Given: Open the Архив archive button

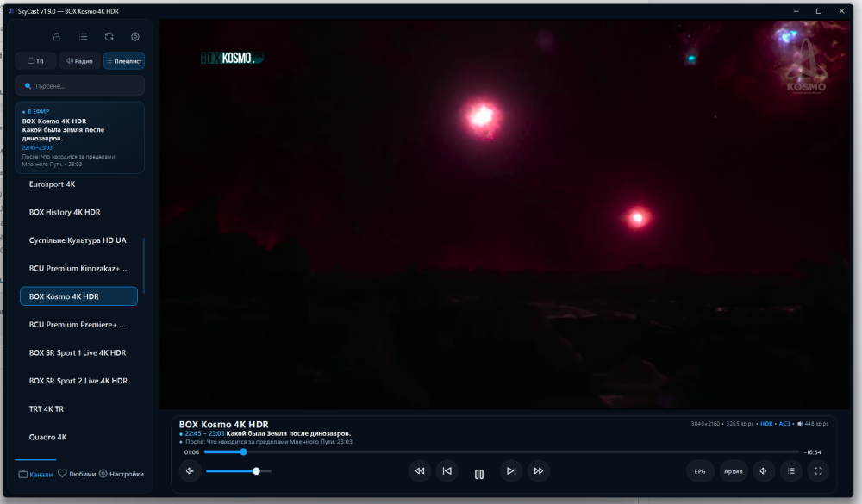Looking at the screenshot, I should pos(734,471).
